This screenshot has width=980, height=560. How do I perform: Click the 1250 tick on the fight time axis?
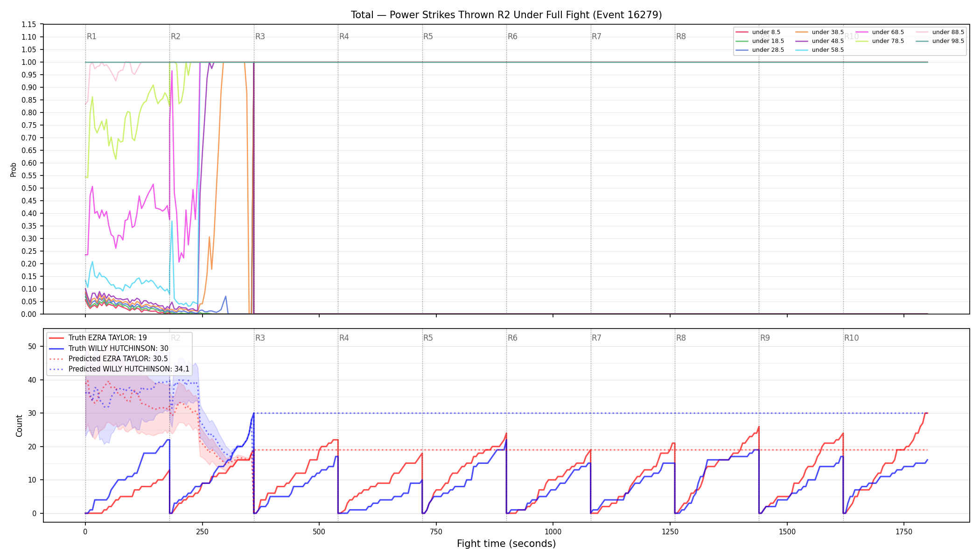click(x=670, y=532)
